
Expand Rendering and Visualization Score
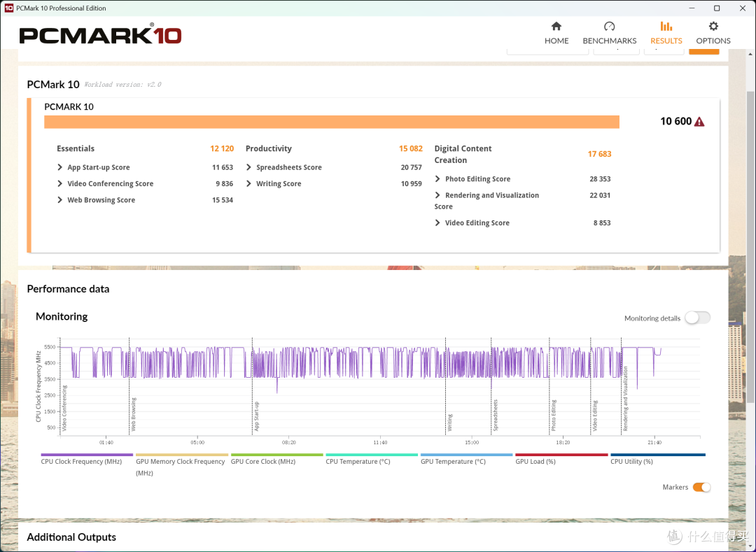tap(437, 195)
